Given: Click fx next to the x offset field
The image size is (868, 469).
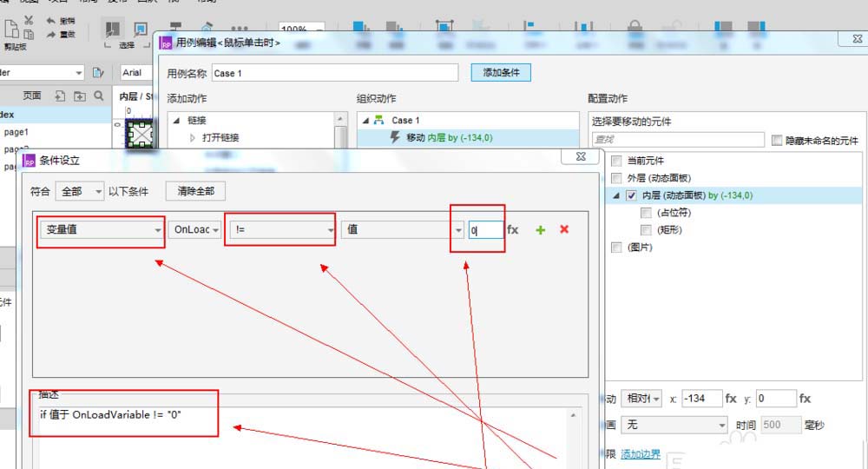Looking at the screenshot, I should click(731, 398).
